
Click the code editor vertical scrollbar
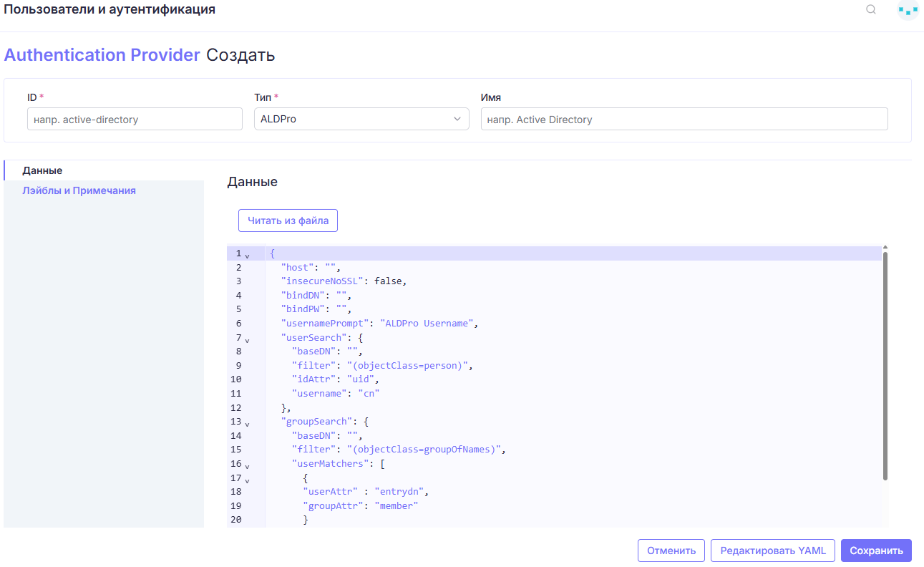tap(885, 365)
